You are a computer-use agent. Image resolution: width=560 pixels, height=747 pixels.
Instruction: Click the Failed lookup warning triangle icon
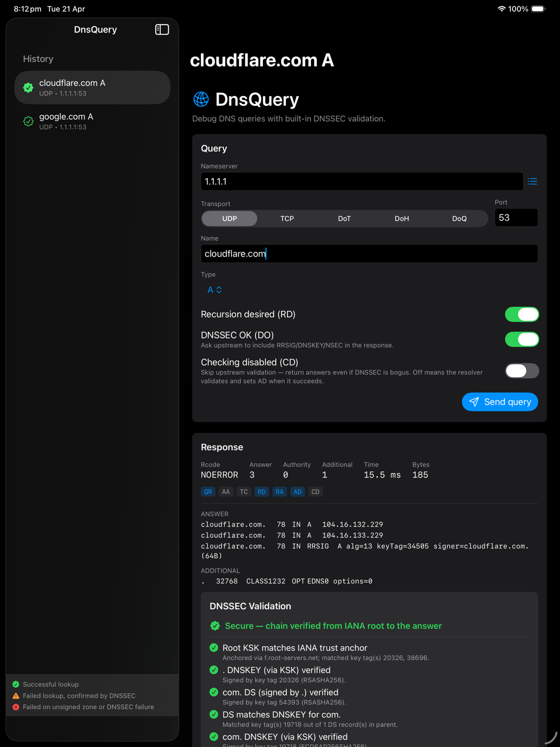[x=16, y=696]
